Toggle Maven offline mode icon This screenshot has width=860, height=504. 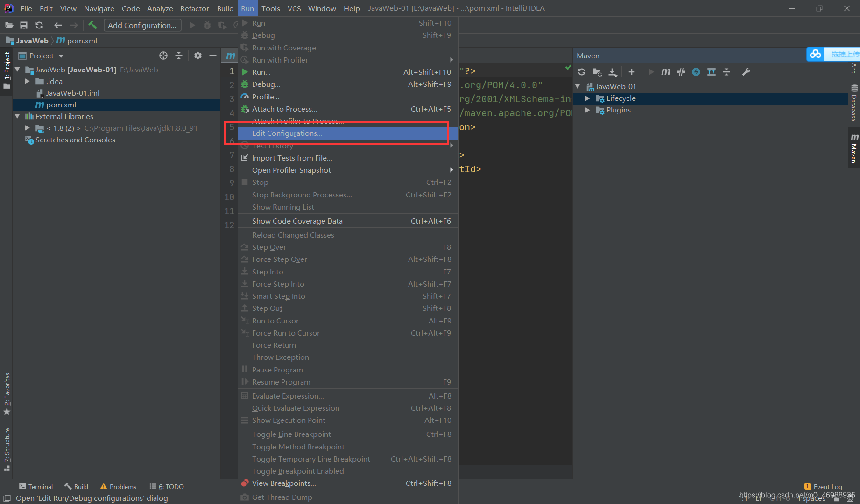click(696, 72)
